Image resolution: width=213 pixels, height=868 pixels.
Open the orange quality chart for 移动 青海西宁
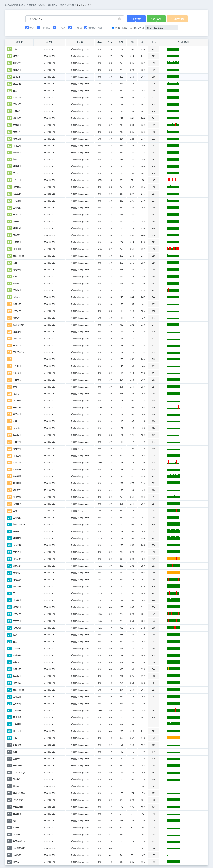173,572
